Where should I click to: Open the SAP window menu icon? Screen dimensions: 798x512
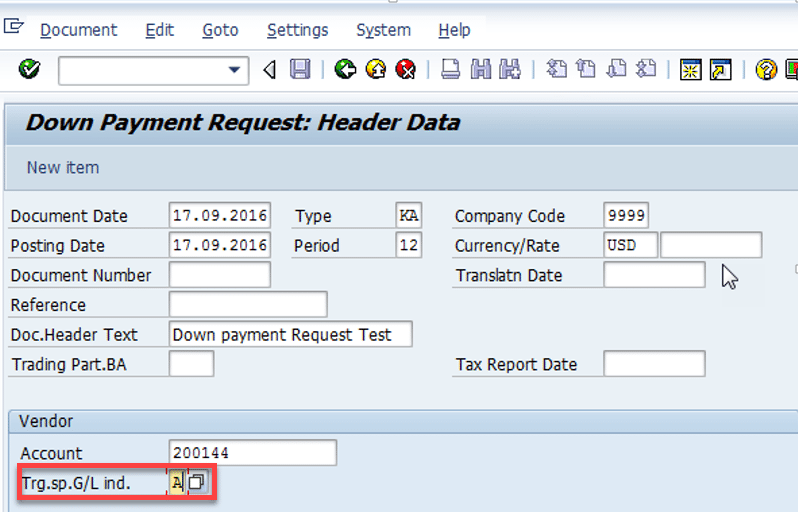(x=14, y=25)
